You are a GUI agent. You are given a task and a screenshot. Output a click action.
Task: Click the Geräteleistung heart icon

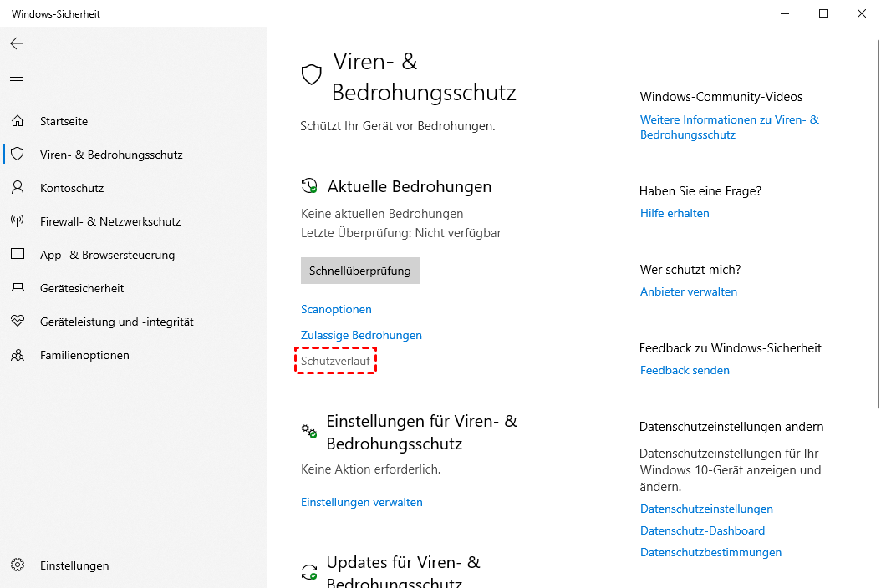[18, 322]
